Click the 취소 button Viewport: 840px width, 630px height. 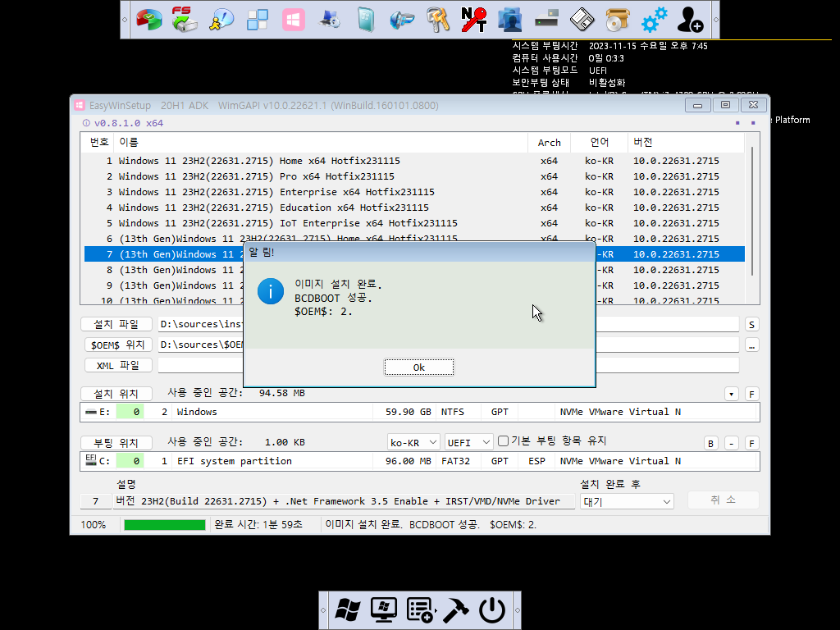[x=724, y=500]
